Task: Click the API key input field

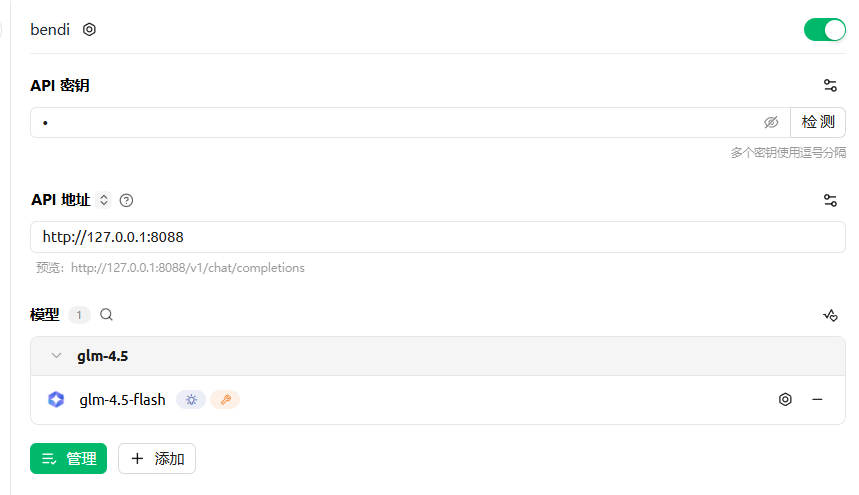Action: 400,122
